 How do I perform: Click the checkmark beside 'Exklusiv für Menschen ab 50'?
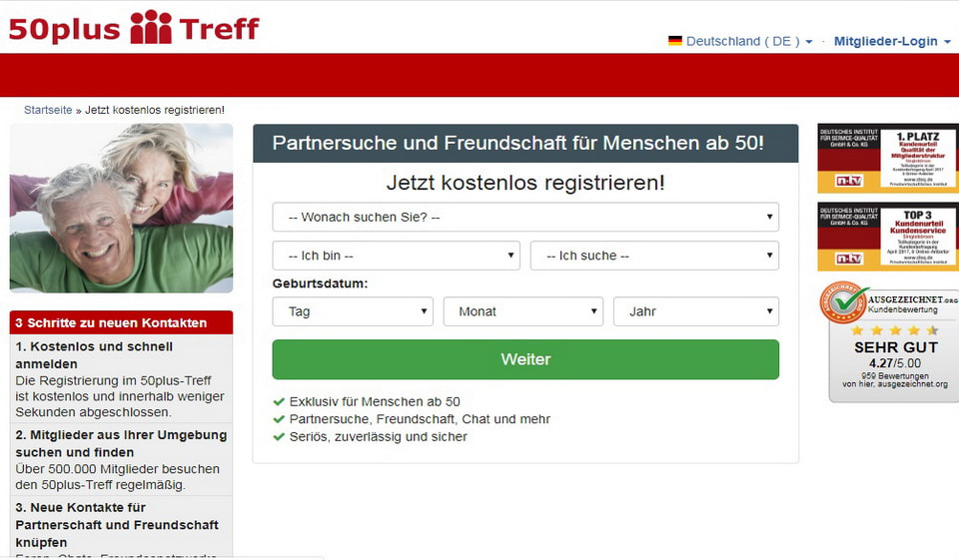[279, 401]
